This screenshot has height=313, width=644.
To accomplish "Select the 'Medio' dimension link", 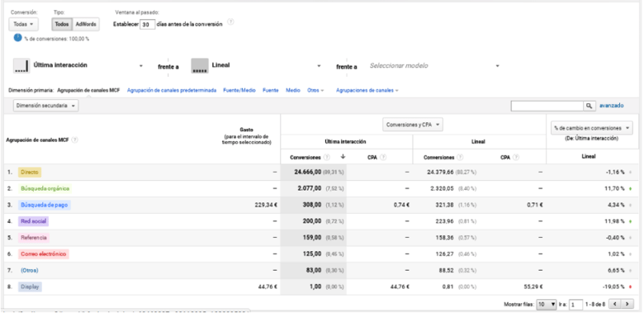I will (293, 90).
